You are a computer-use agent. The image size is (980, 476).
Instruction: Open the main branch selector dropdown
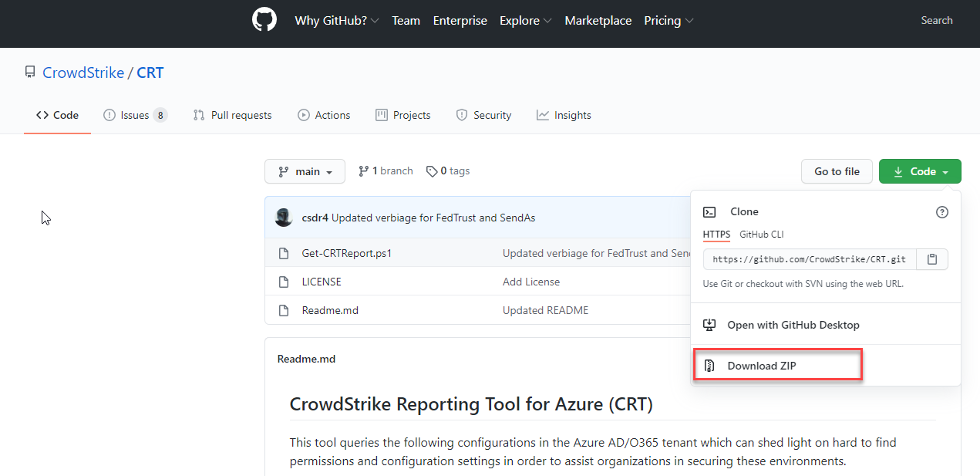(305, 171)
